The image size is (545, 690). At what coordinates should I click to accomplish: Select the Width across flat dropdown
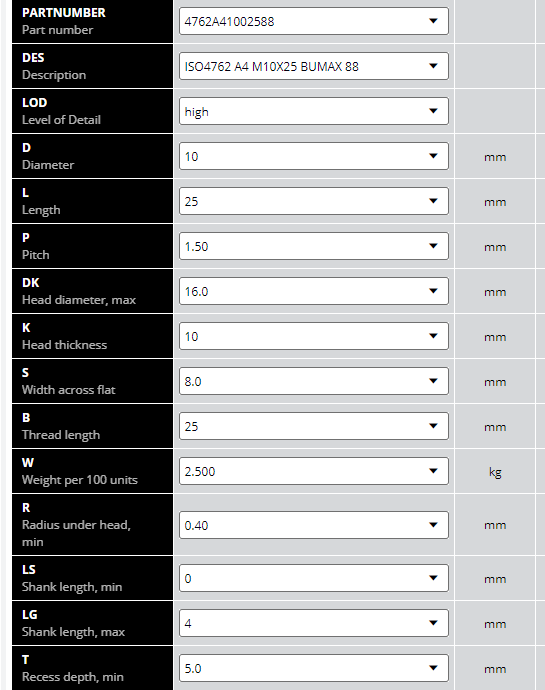click(x=313, y=381)
